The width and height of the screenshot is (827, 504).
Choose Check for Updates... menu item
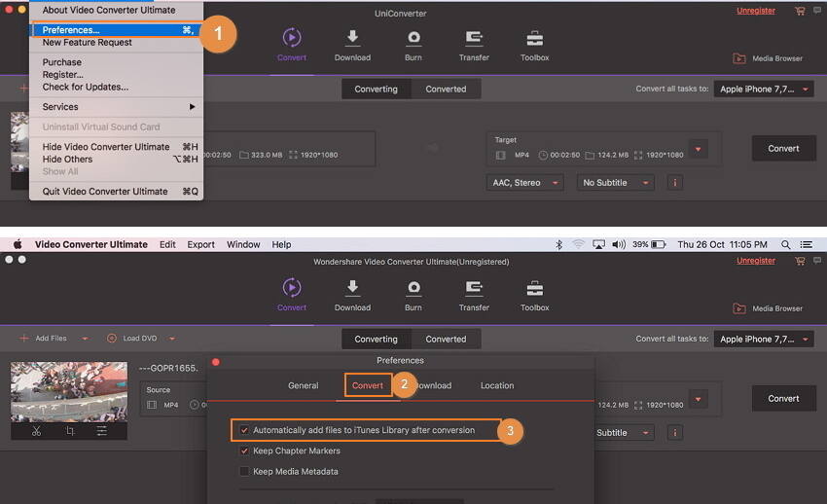click(x=116, y=87)
